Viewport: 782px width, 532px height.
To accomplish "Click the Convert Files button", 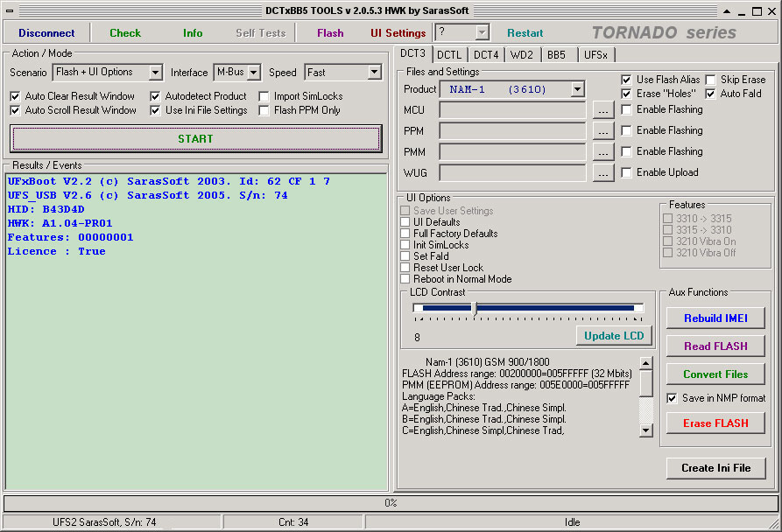I will pos(715,374).
